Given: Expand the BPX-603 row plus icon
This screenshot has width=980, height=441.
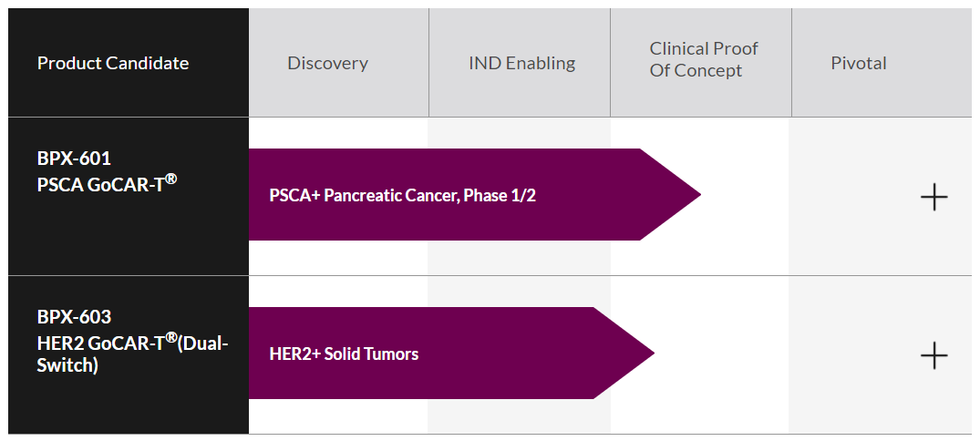Looking at the screenshot, I should click(934, 355).
